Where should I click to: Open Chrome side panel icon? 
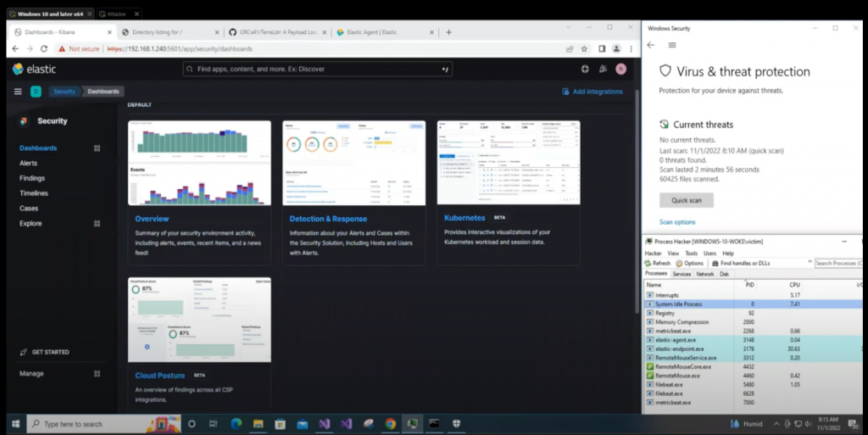point(602,48)
